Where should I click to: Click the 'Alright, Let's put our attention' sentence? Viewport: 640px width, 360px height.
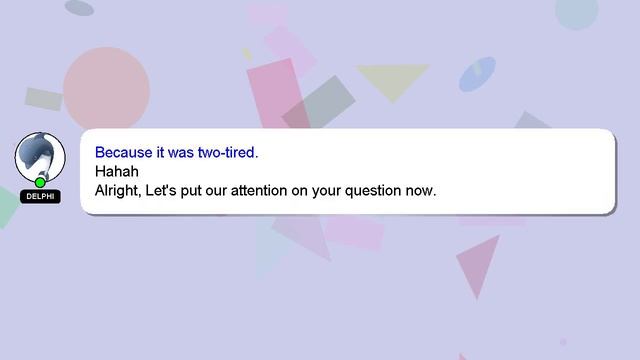tap(265, 191)
